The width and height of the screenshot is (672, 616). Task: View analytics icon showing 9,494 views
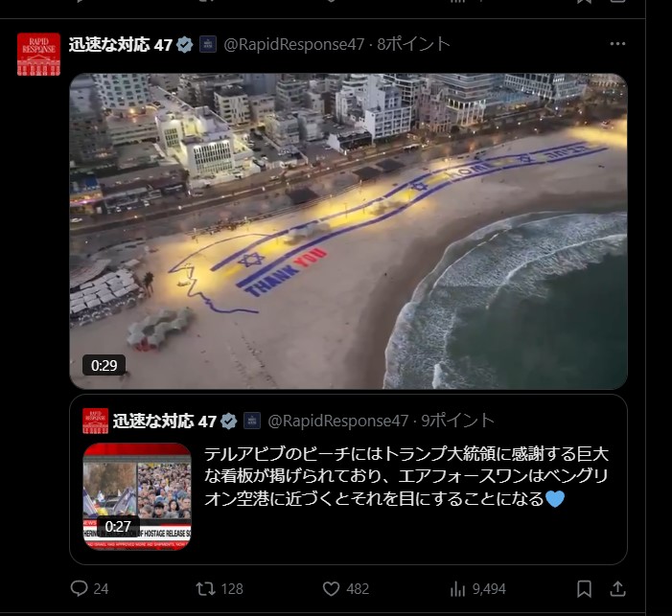pyautogui.click(x=457, y=589)
